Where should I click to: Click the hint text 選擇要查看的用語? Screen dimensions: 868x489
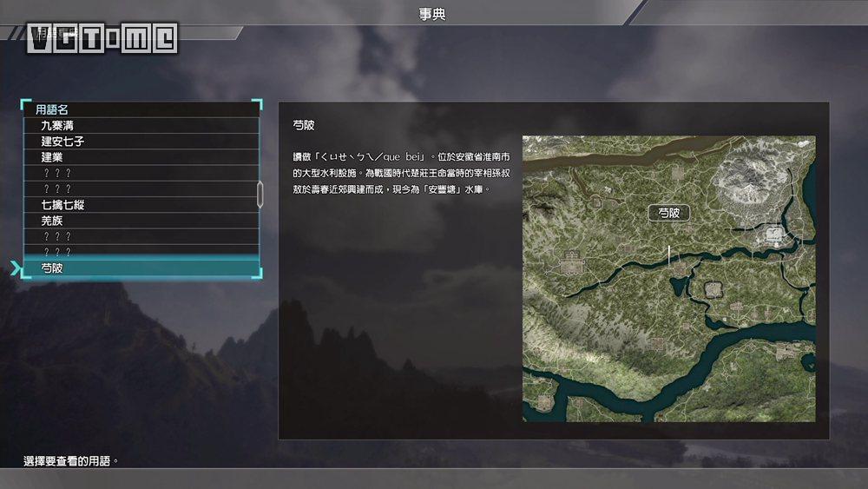tap(71, 460)
